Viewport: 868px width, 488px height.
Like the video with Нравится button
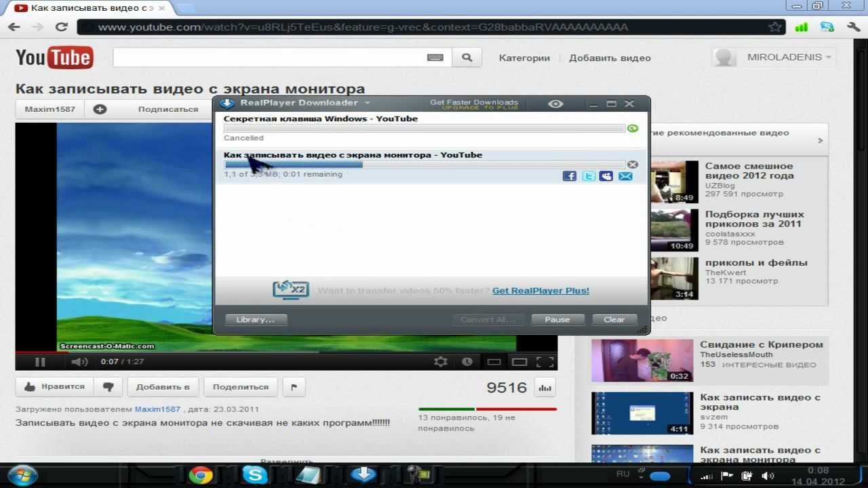click(55, 387)
